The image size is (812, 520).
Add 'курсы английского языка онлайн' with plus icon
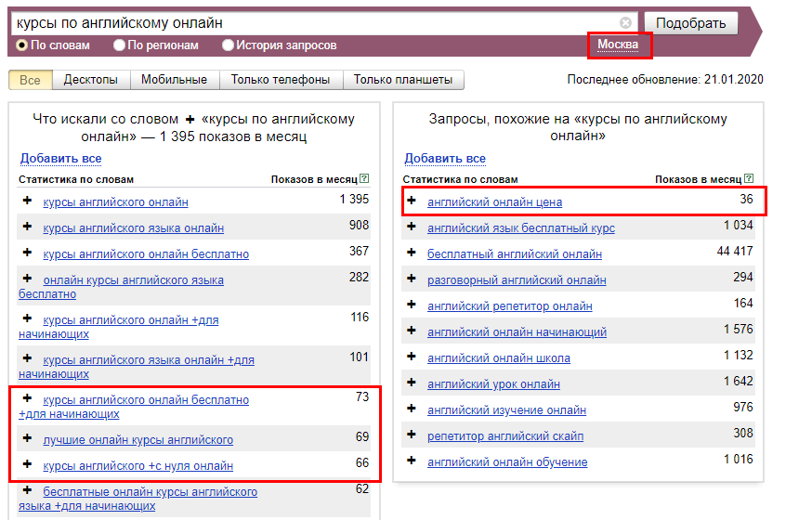(28, 227)
